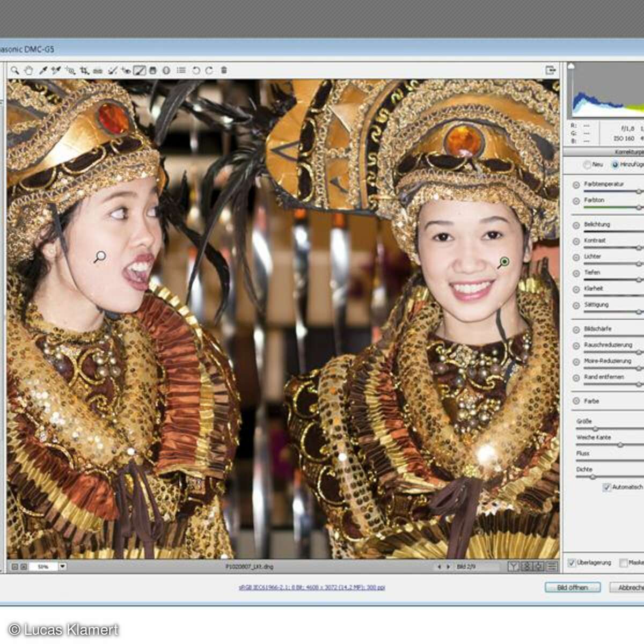Rotate the image clockwise
This screenshot has height=644, width=644.
(x=209, y=70)
